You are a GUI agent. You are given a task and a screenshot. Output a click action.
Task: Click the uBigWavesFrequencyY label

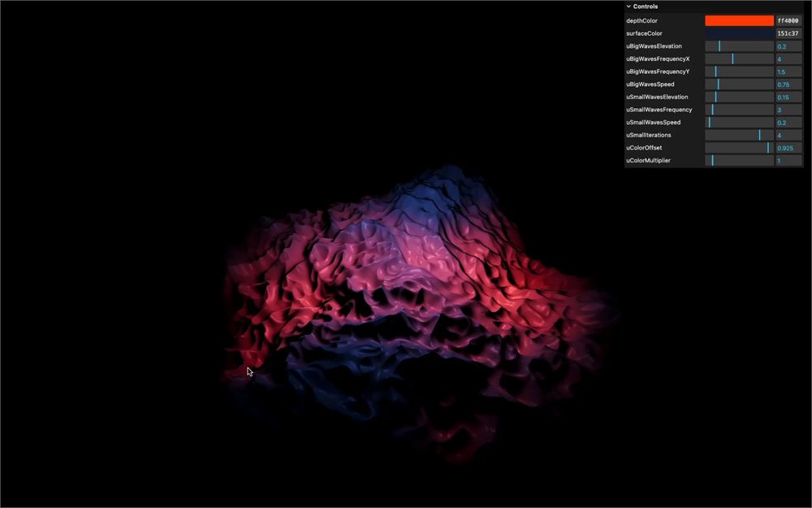(x=658, y=72)
